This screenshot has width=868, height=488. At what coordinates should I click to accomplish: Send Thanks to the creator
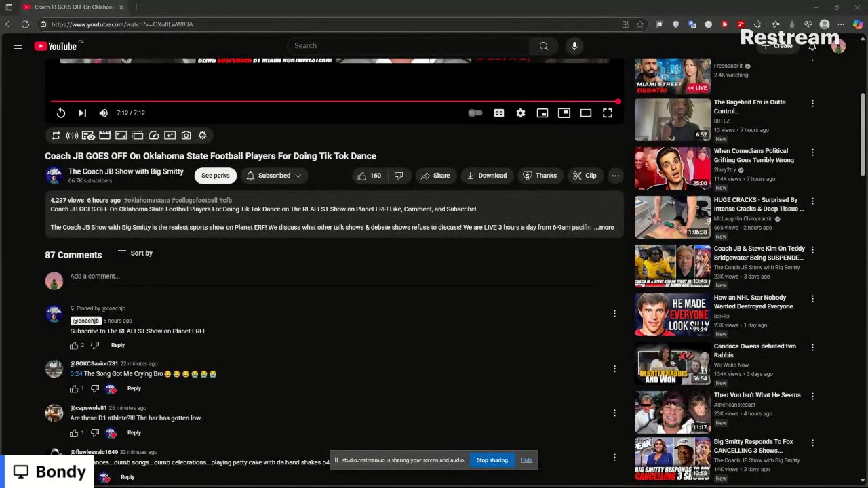click(540, 176)
